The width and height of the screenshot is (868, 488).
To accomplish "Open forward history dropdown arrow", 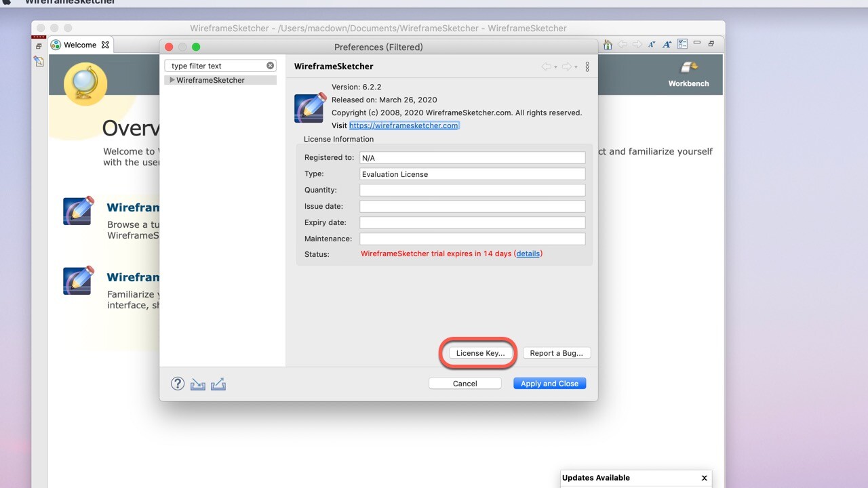I will tap(576, 67).
